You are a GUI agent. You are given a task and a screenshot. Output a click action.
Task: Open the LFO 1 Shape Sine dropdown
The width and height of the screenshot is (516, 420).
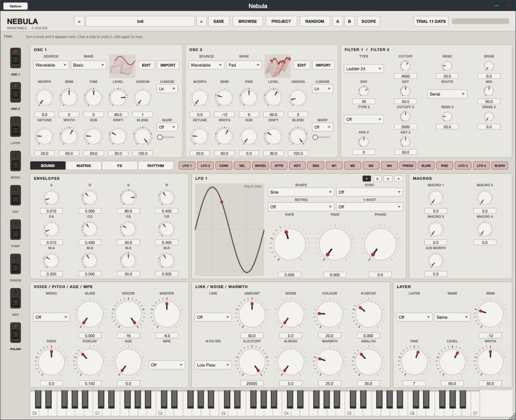[x=301, y=192]
